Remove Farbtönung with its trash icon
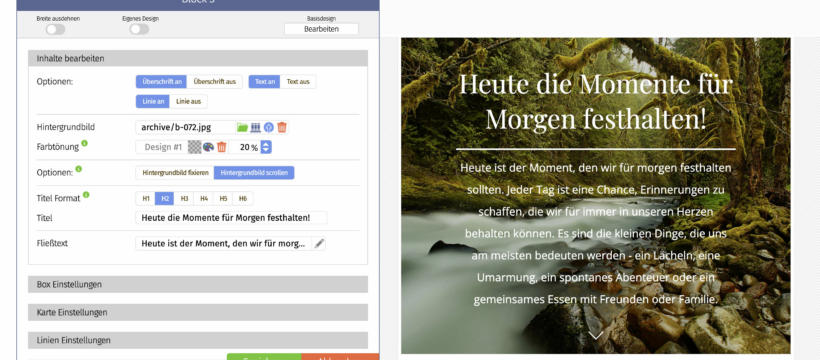This screenshot has height=360, width=820. [x=222, y=147]
